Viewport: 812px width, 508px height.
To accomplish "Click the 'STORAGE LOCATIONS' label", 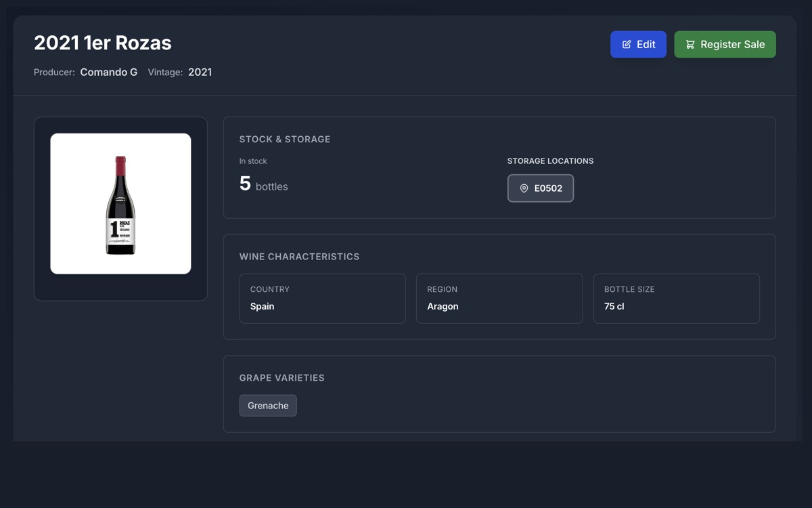I will click(x=550, y=161).
